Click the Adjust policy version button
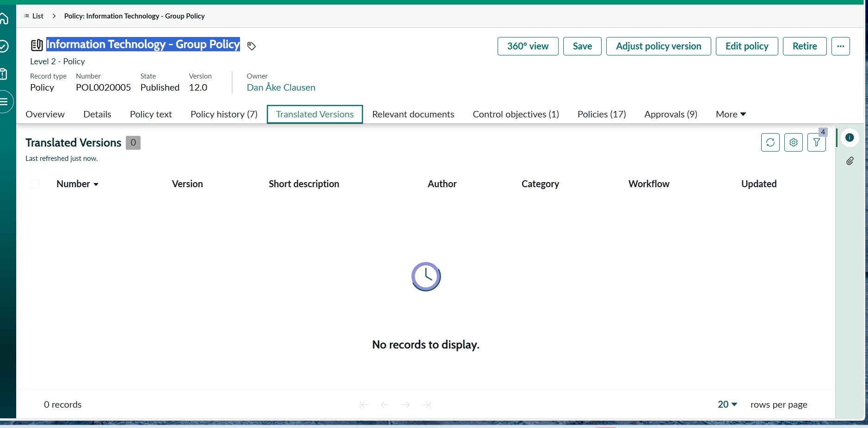This screenshot has width=868, height=428. click(658, 46)
